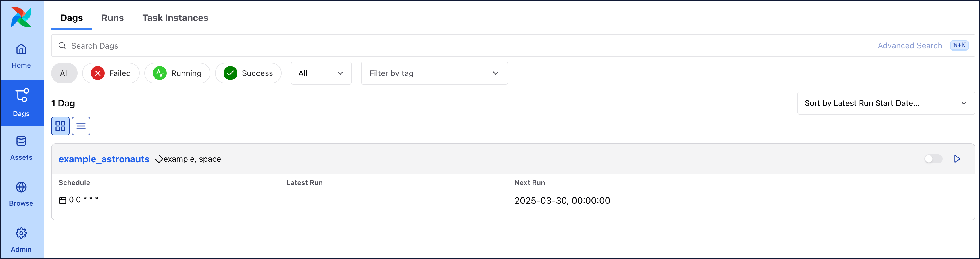Open the Sort by Latest Run Start Date dropdown
The width and height of the screenshot is (980, 259).
[x=885, y=103]
